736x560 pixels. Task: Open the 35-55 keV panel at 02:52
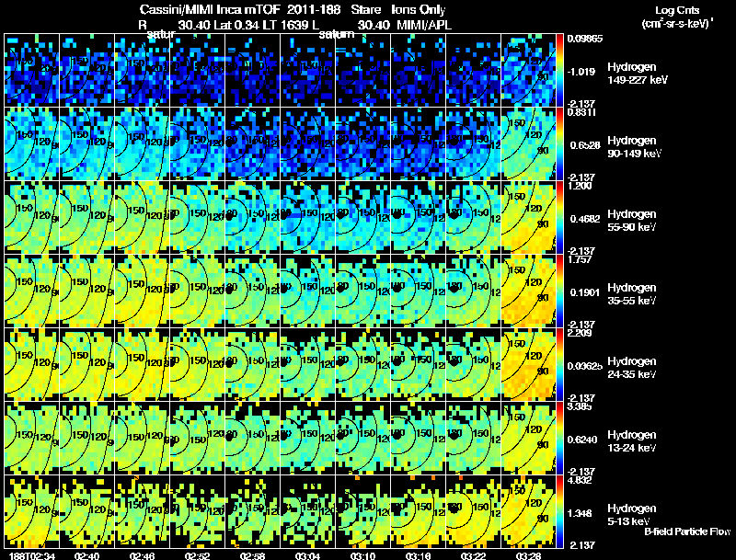[197, 291]
